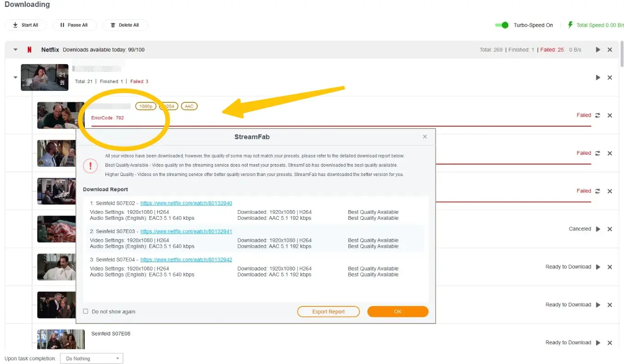
Task: Click Downloads available today: 99/100 text
Action: tap(104, 50)
